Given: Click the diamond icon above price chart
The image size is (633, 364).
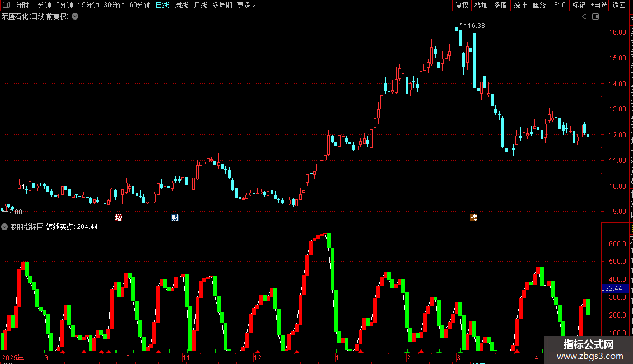Looking at the screenshot, I should (x=585, y=17).
